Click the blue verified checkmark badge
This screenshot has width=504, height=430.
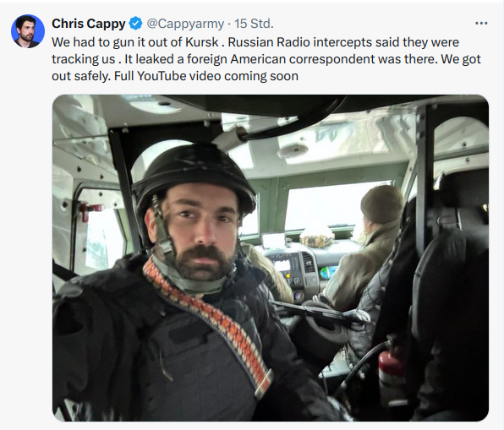click(x=135, y=24)
